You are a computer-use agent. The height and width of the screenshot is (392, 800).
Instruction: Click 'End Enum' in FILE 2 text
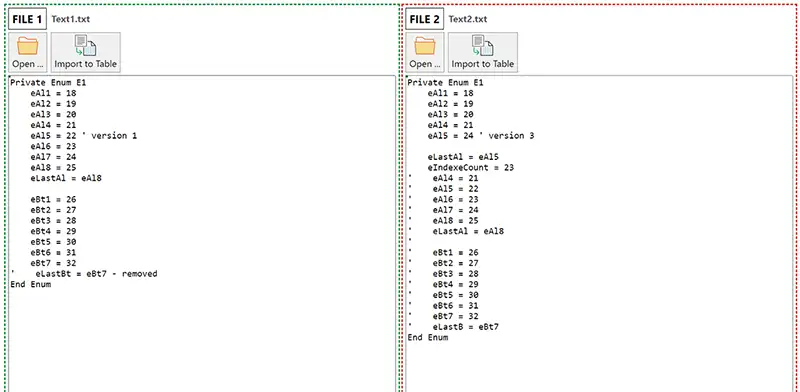coord(428,337)
